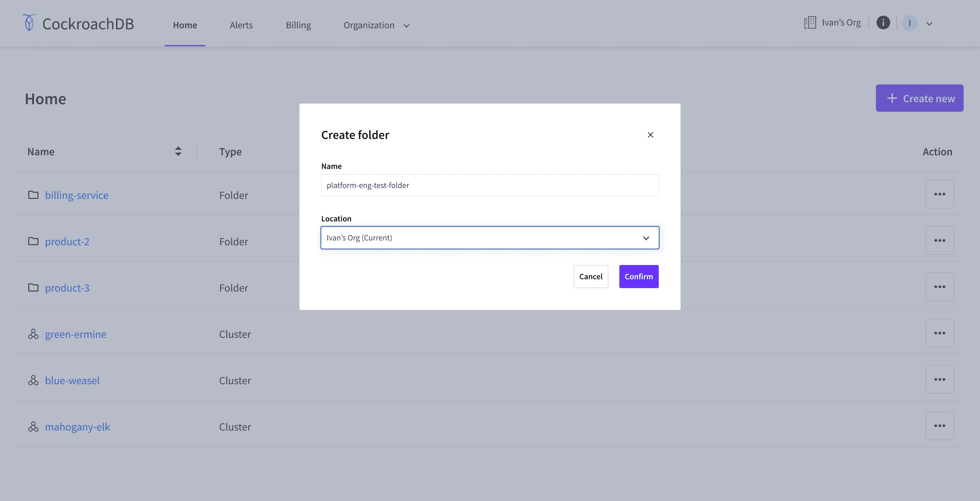Open actions menu for green-ermine row
The height and width of the screenshot is (501, 980).
point(940,333)
